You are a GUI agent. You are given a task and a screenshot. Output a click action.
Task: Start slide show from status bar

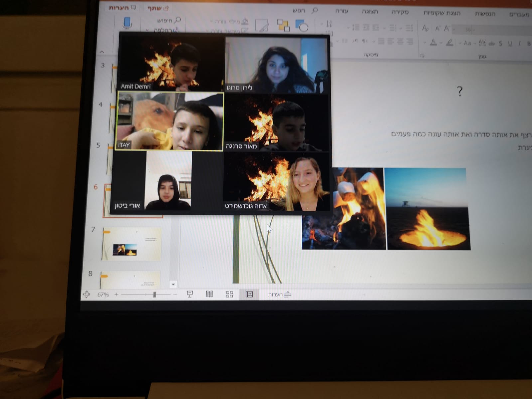click(190, 294)
